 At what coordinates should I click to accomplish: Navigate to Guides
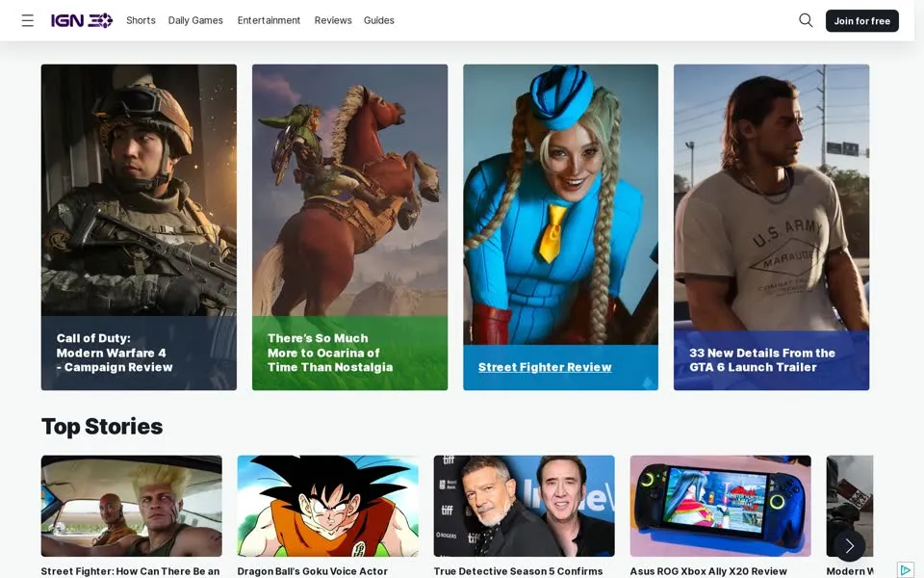[x=379, y=20]
